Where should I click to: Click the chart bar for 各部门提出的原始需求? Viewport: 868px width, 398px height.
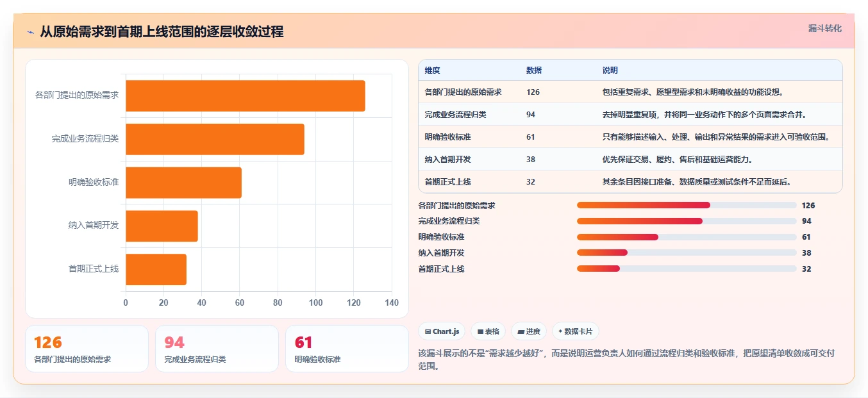click(x=246, y=96)
